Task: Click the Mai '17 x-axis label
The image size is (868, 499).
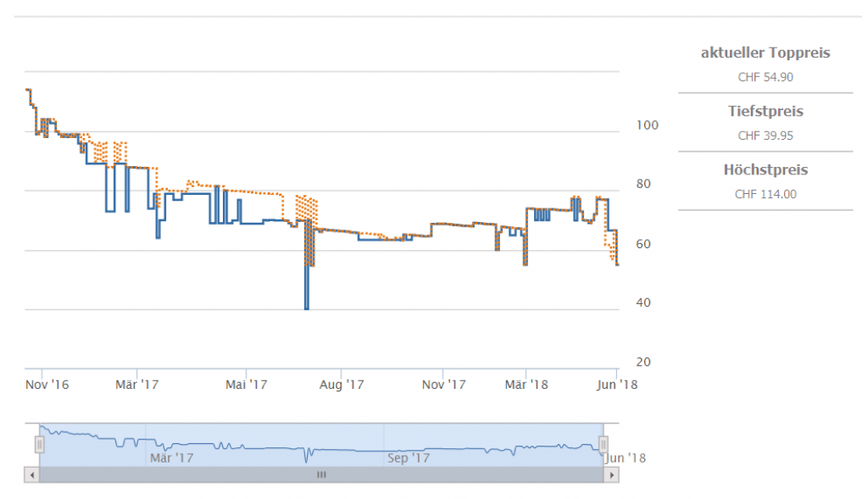Action: pos(247,384)
